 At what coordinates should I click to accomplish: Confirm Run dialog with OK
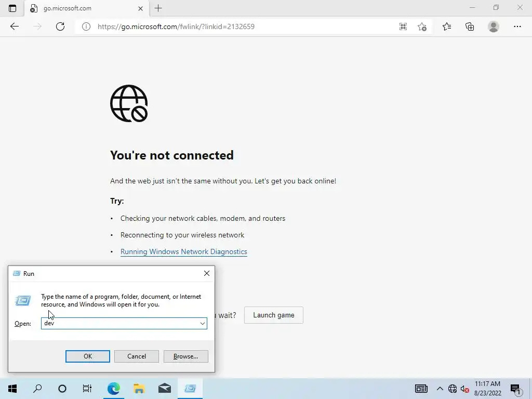tap(87, 356)
